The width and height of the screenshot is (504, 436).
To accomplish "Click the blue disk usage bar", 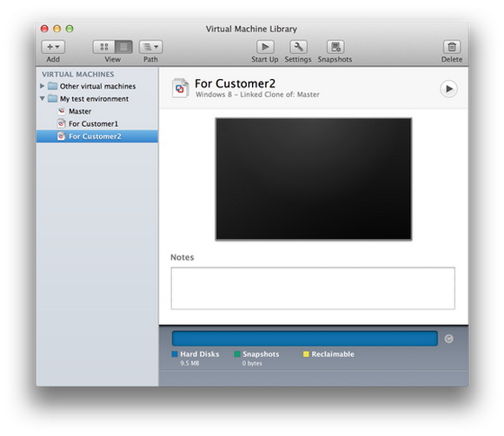I will (x=305, y=339).
